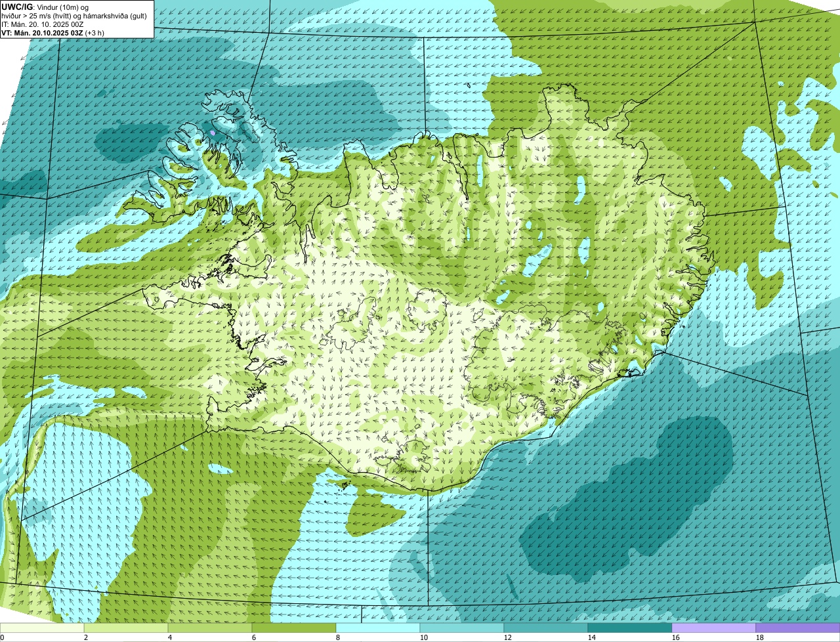
Task: Click the "12" label on the wind scale
Action: [508, 637]
